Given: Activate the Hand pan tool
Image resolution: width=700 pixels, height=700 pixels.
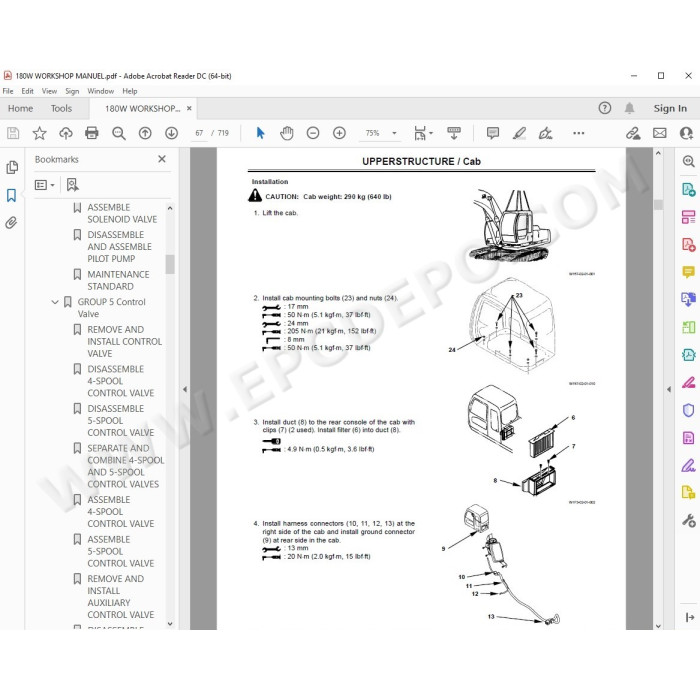Looking at the screenshot, I should pos(287,133).
